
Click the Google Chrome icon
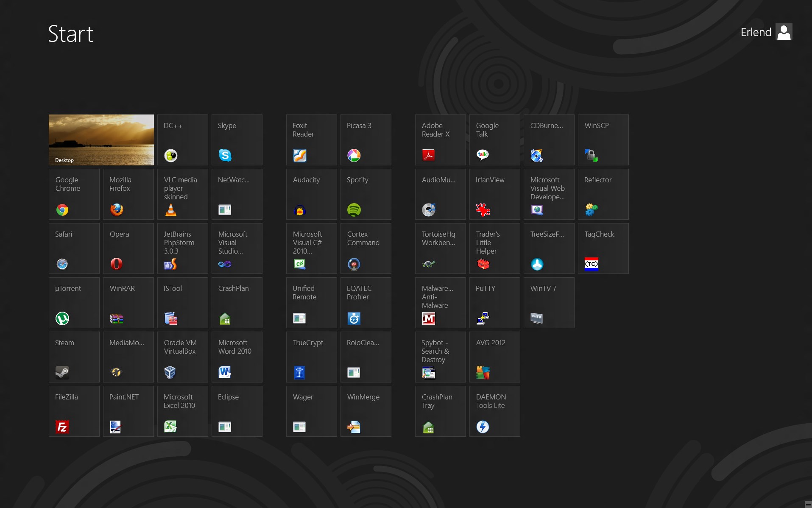point(62,210)
